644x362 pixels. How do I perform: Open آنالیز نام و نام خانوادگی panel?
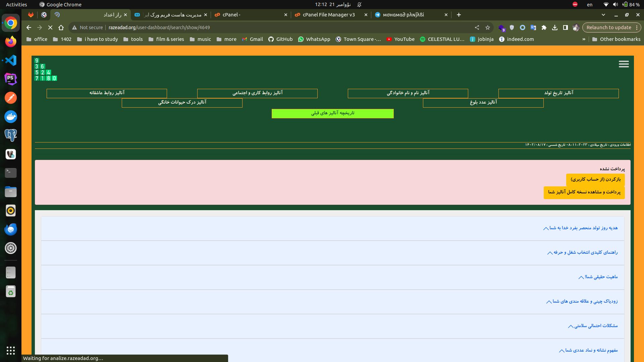(x=408, y=93)
